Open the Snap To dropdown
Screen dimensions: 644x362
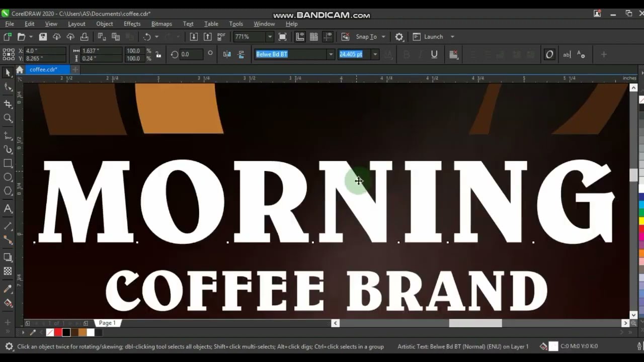click(x=383, y=37)
